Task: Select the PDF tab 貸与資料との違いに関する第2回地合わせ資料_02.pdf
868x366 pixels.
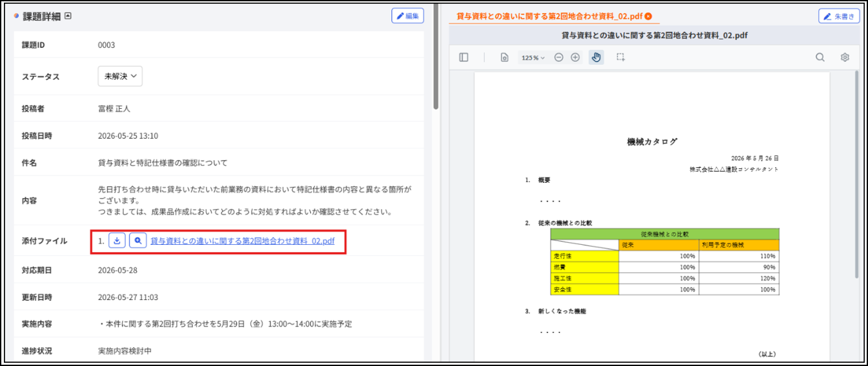Action: pos(549,16)
